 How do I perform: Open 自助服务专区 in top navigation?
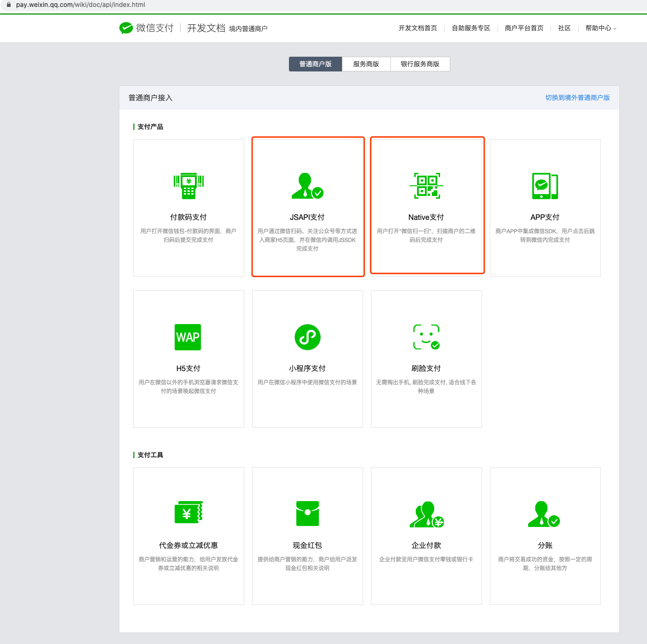(x=471, y=28)
